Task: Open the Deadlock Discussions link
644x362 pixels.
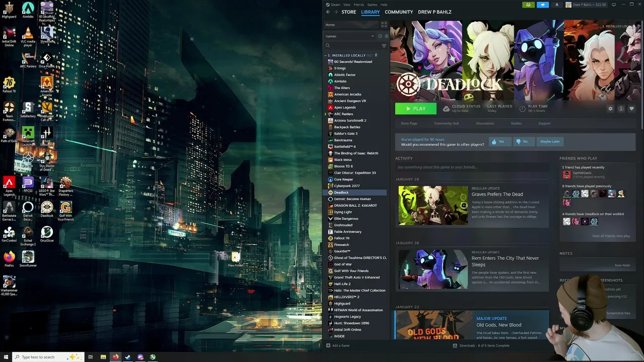Action: click(485, 123)
